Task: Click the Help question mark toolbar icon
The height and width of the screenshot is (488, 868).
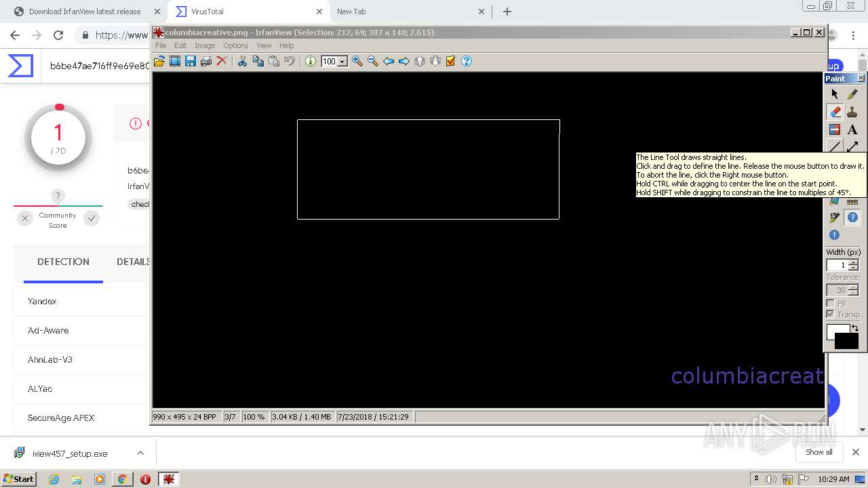Action: coord(467,61)
